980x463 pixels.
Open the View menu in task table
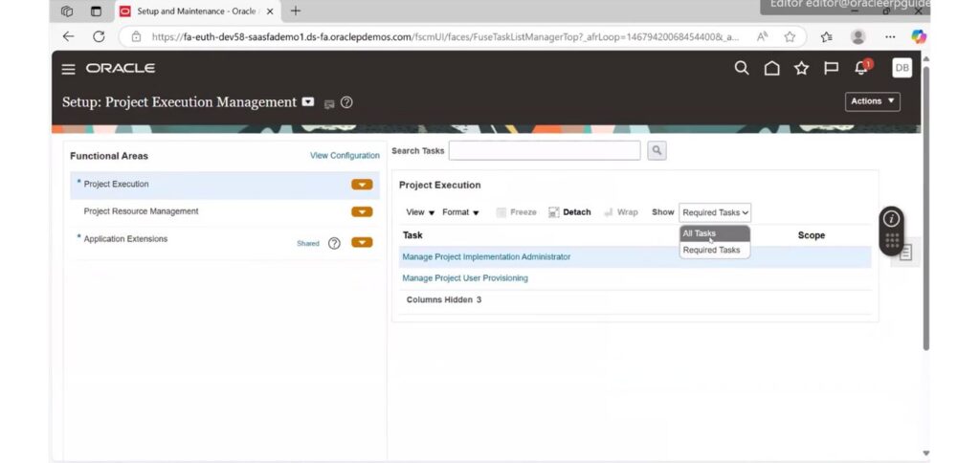[x=419, y=212]
